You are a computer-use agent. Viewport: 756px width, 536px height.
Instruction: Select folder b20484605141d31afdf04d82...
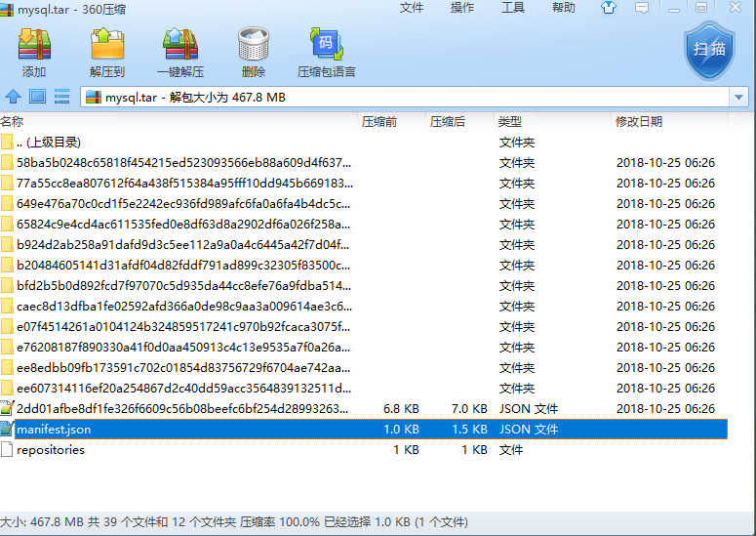[364, 266]
